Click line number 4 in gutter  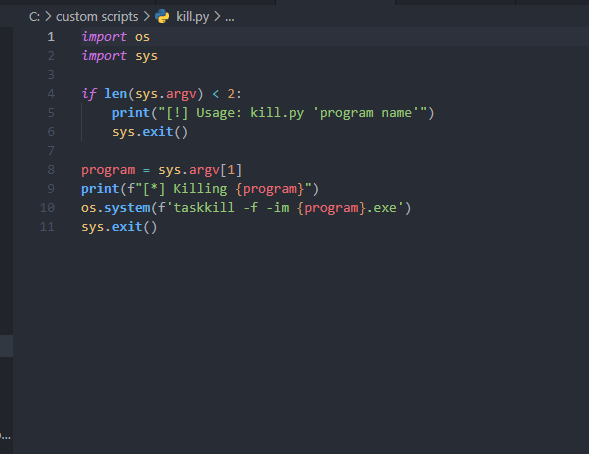(x=51, y=94)
